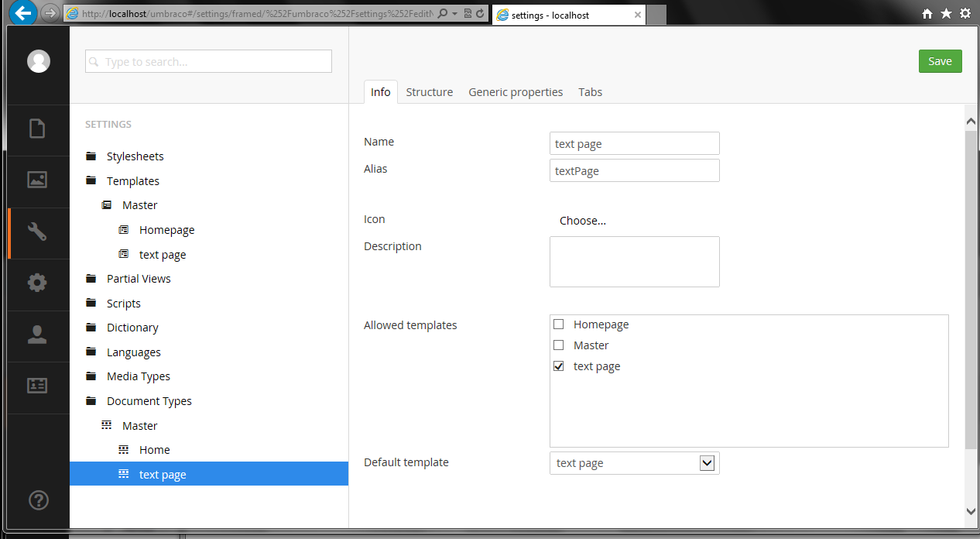Open the browser favorites star
The image size is (980, 539).
[946, 14]
